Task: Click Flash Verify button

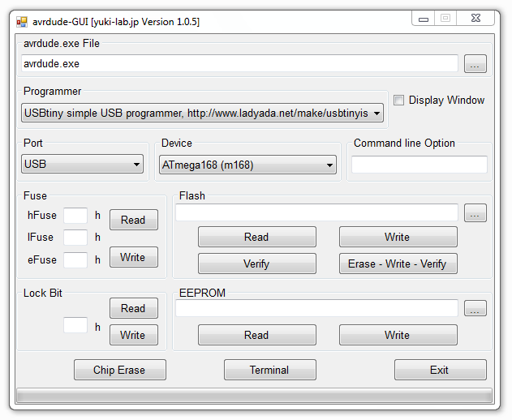Action: pyautogui.click(x=257, y=264)
